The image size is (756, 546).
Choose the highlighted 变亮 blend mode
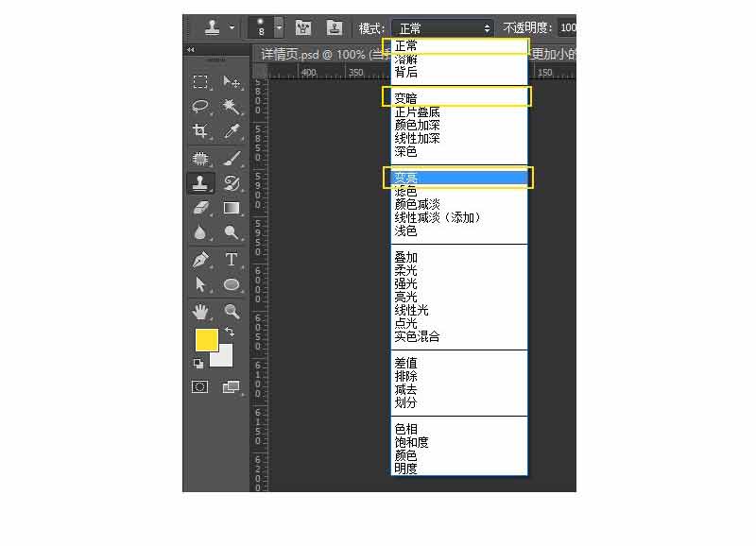(459, 178)
